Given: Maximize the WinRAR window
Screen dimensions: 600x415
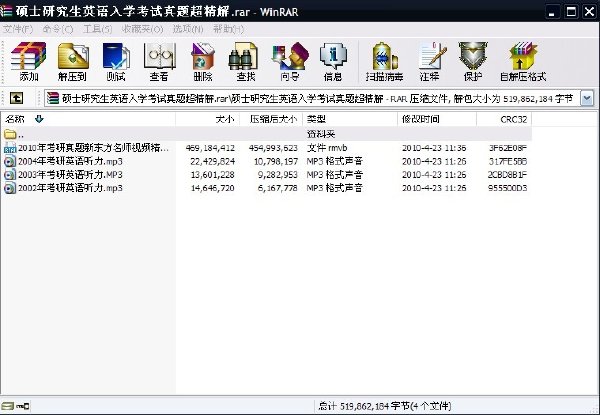Looking at the screenshot, I should (571, 12).
